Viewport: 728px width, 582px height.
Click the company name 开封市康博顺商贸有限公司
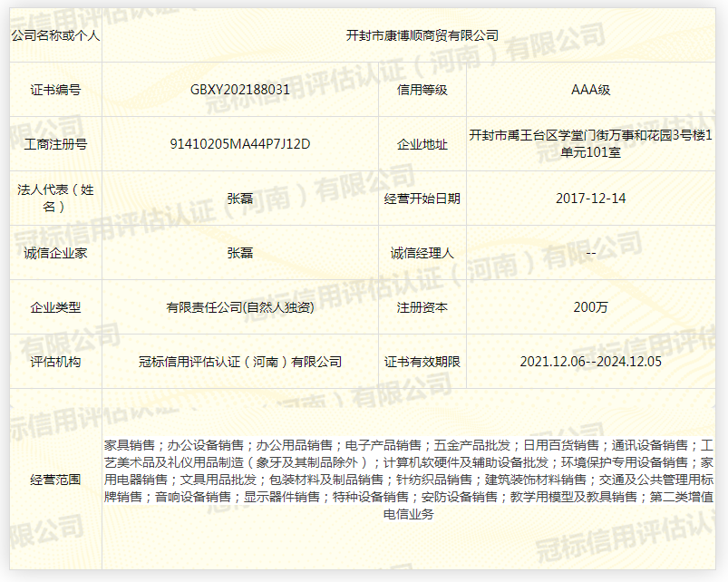click(x=422, y=35)
